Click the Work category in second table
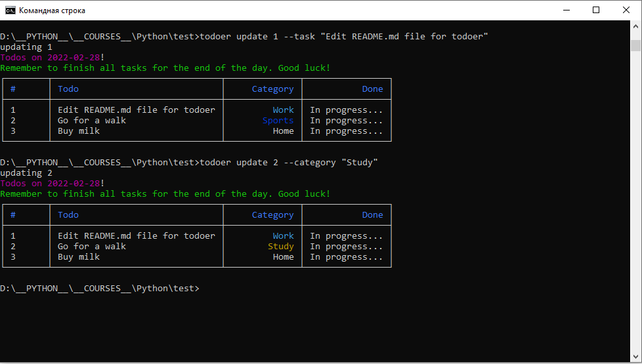Screen dimensions: 642x364 (284, 236)
